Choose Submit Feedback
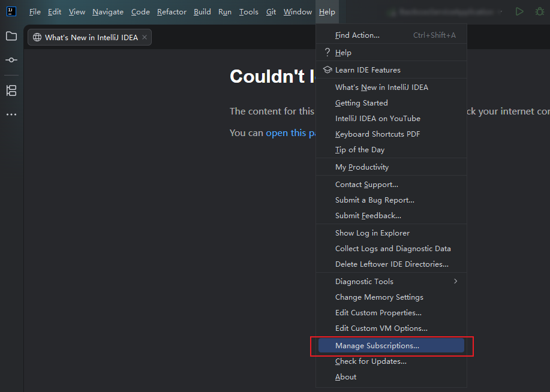Viewport: 550px width, 392px height. pyautogui.click(x=391, y=216)
